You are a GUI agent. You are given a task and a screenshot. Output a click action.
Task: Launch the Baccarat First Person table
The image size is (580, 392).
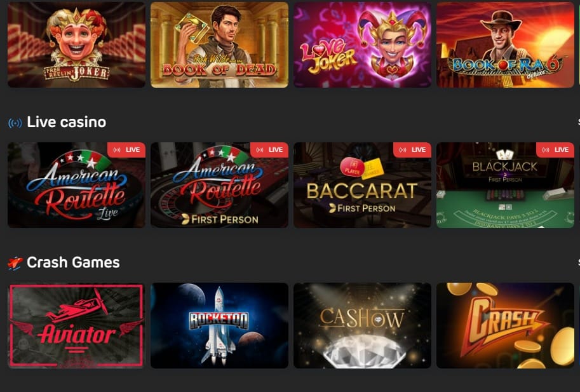(363, 185)
